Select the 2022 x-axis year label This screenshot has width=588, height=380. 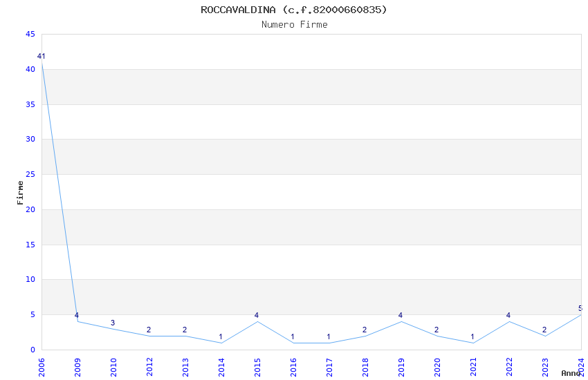pos(510,367)
